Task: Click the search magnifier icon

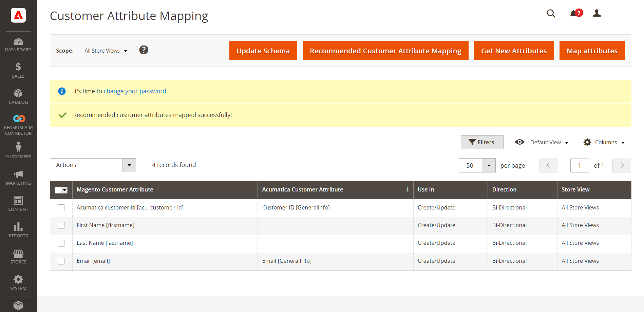Action: 551,14
